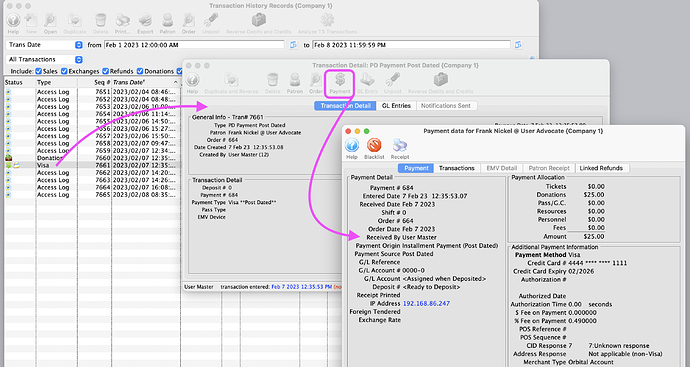Click Reverse Debits and Credits in Transaction Detail
Screen dimensions: 690x367
pos(440,80)
